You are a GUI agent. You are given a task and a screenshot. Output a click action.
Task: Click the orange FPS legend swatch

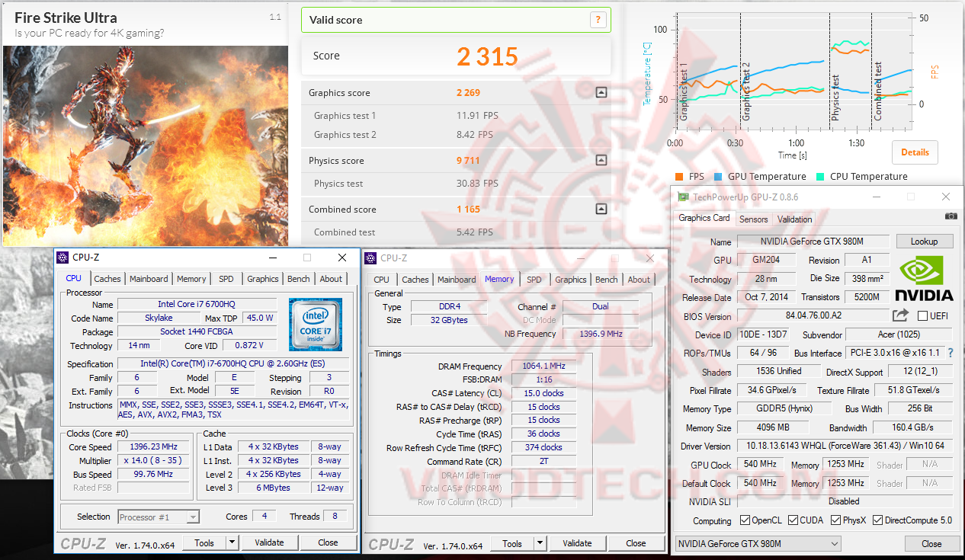click(x=679, y=177)
